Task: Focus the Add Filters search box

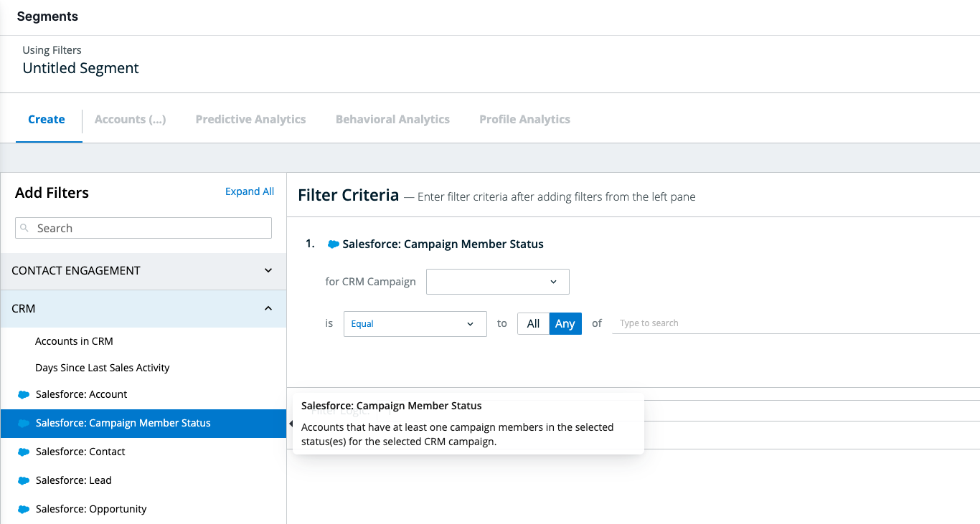Action: (x=143, y=228)
